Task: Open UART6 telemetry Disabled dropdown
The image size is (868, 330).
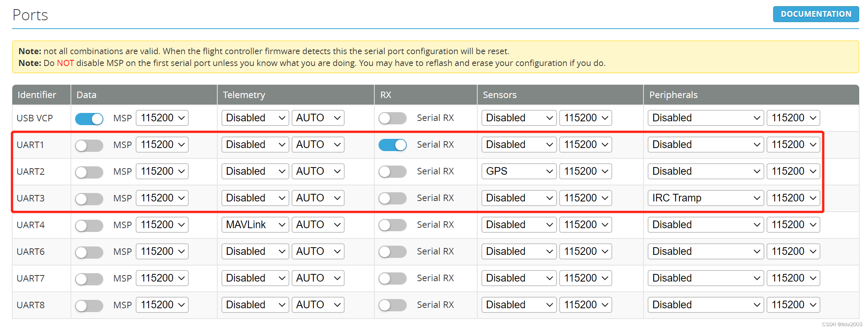Action: 255,251
